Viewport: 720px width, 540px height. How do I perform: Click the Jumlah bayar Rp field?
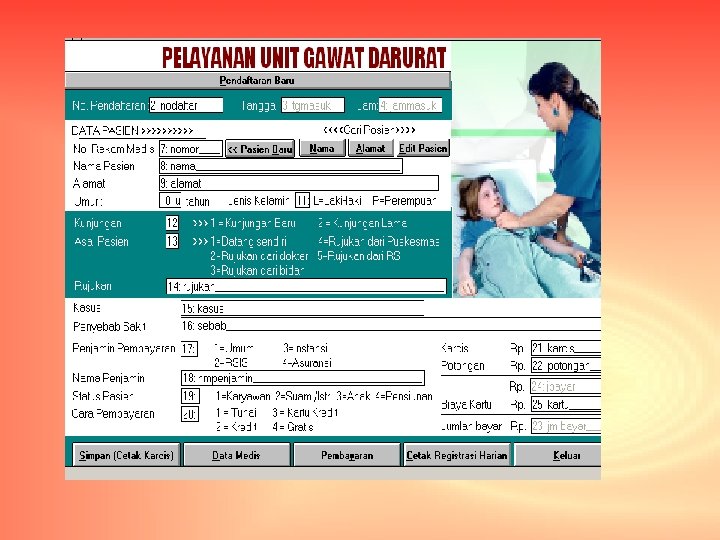pyautogui.click(x=566, y=426)
